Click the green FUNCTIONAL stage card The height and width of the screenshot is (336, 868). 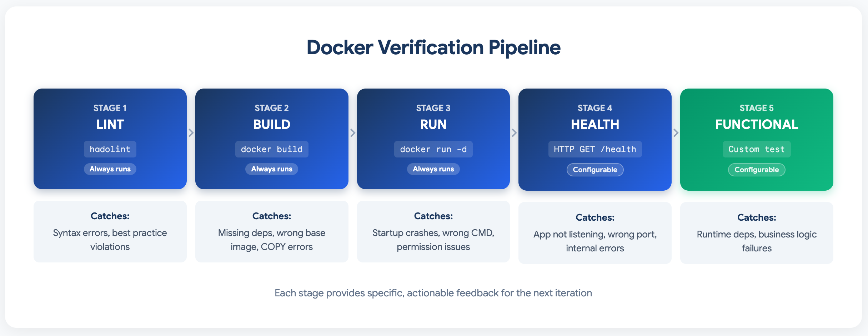click(x=756, y=118)
